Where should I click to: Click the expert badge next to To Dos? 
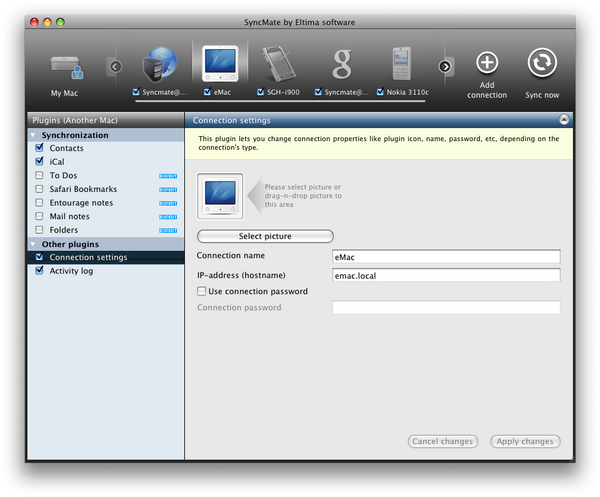tap(168, 176)
